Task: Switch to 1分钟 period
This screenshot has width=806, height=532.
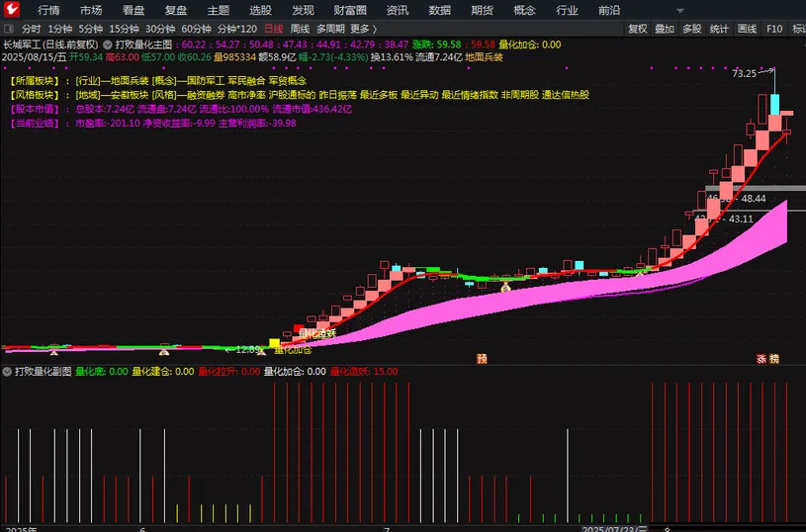Action: [60, 29]
